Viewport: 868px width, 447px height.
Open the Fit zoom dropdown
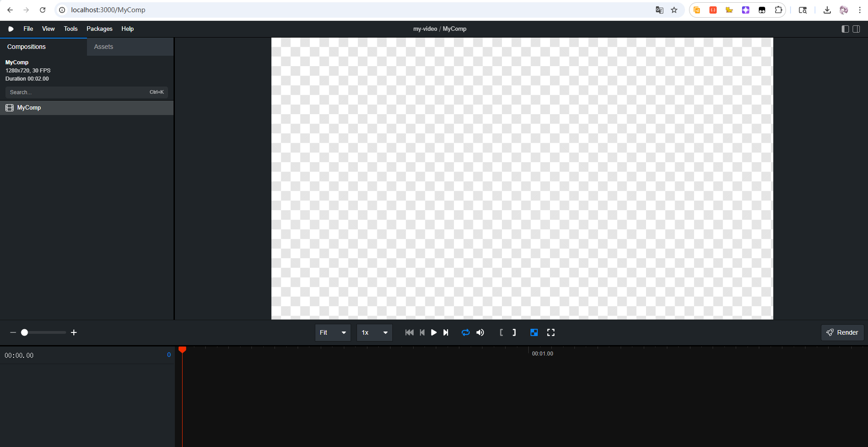pyautogui.click(x=333, y=332)
